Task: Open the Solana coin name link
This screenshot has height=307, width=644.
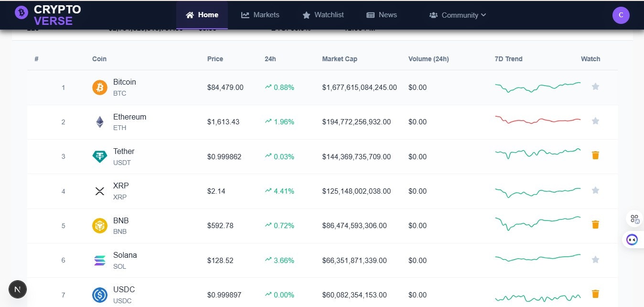Action: click(x=125, y=255)
